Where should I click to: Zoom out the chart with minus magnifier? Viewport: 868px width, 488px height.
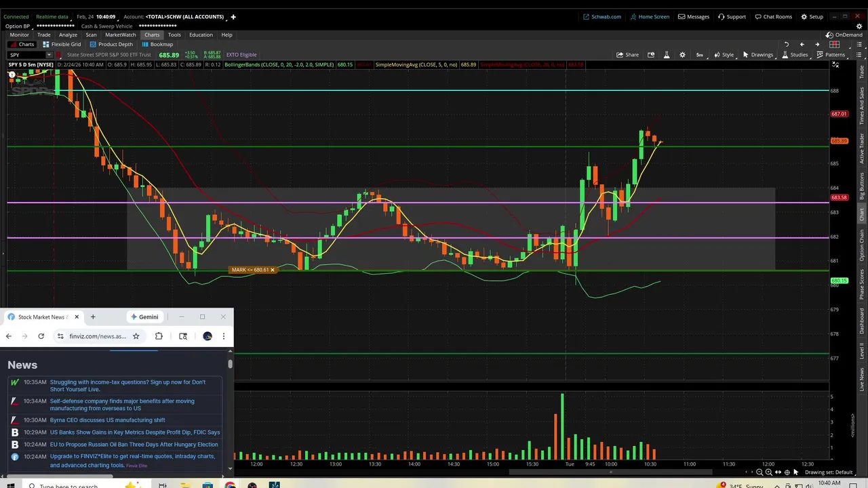(759, 472)
